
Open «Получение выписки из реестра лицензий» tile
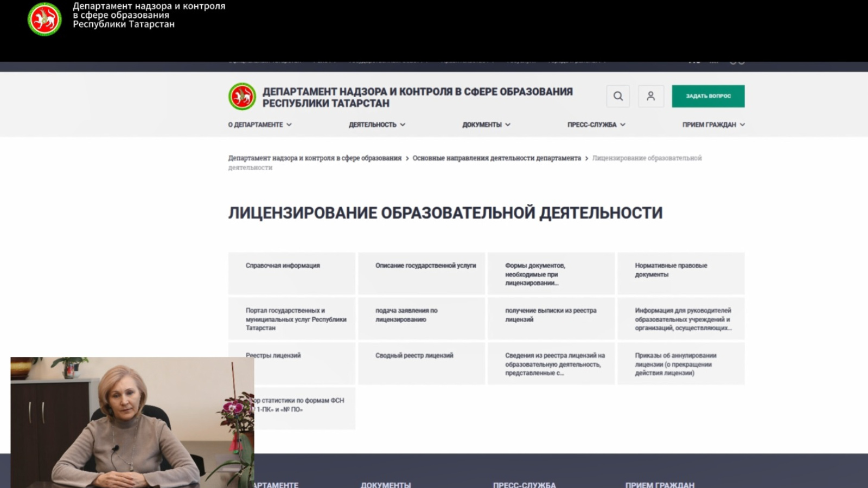tap(551, 318)
